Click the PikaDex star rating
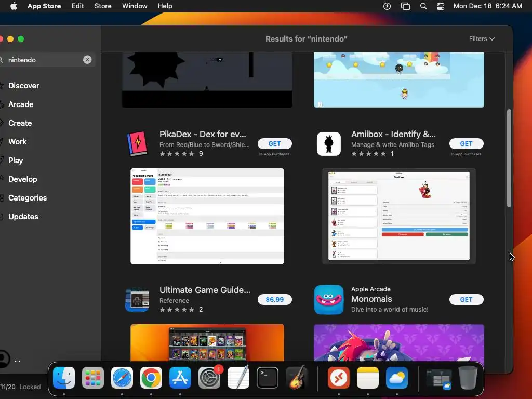The width and height of the screenshot is (532, 399). click(177, 154)
